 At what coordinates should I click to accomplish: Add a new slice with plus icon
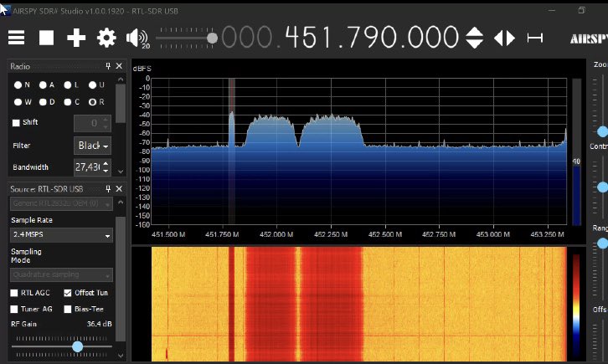point(76,38)
